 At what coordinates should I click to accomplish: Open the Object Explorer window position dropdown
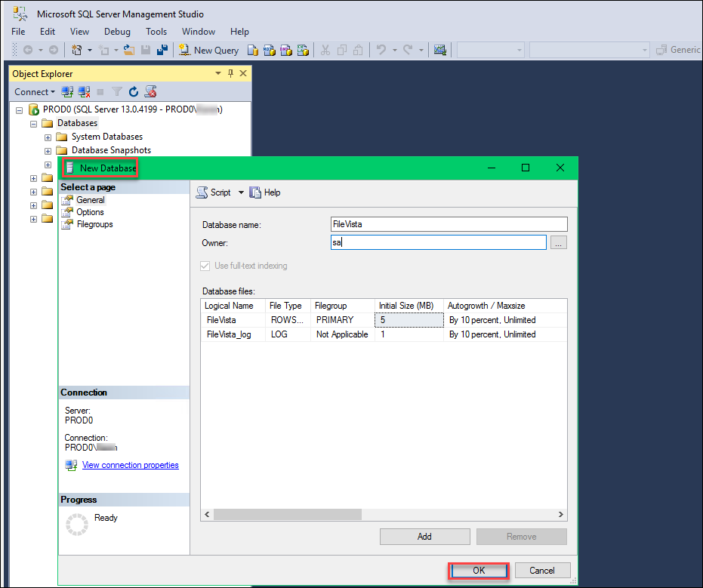(218, 73)
